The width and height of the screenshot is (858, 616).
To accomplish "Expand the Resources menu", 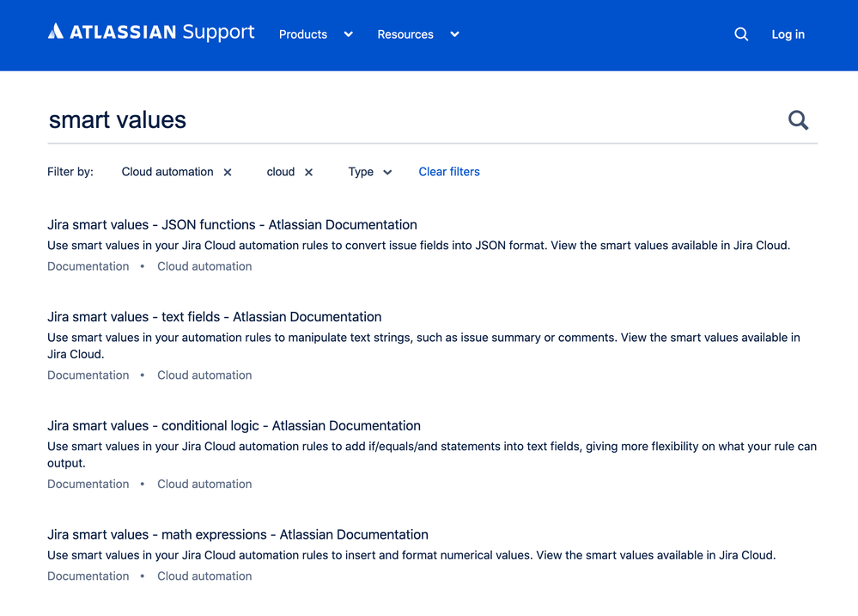I will (418, 34).
